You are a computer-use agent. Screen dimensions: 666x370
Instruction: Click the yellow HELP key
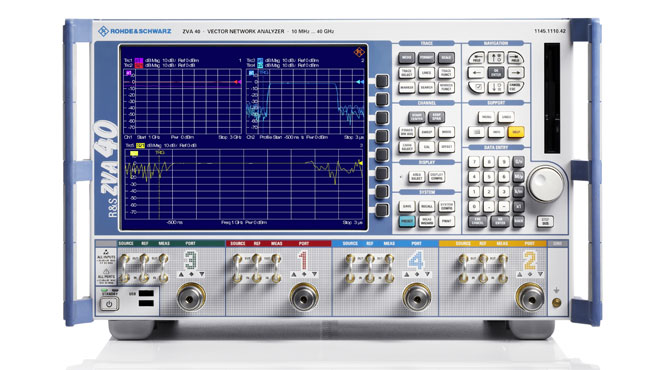(516, 132)
